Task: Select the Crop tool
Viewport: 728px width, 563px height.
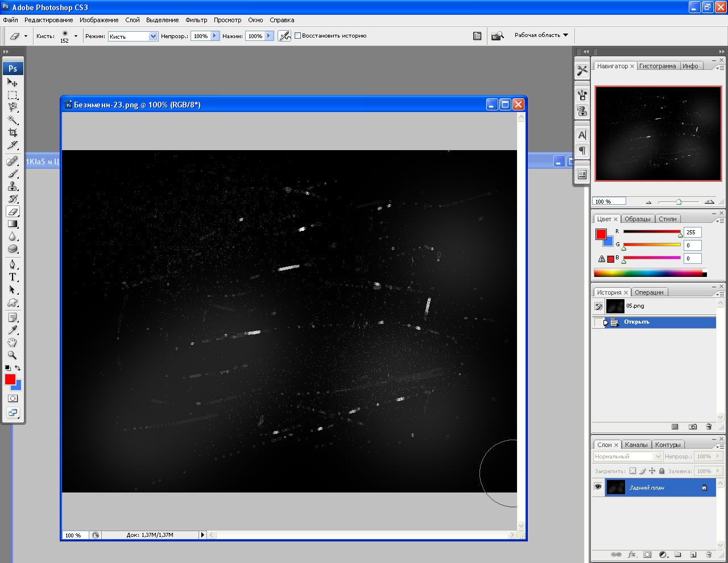Action: point(13,133)
